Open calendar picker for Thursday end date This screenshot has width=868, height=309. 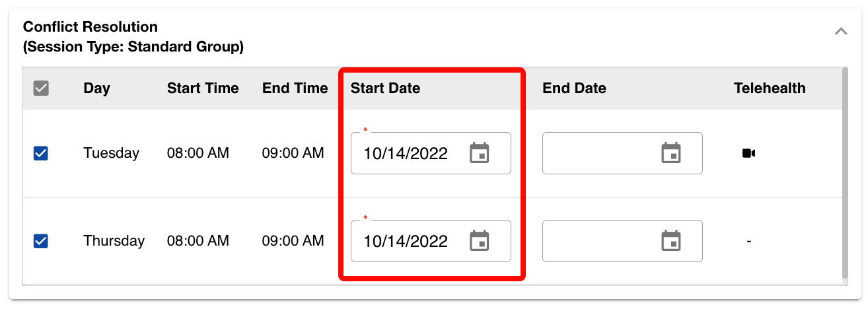[671, 241]
